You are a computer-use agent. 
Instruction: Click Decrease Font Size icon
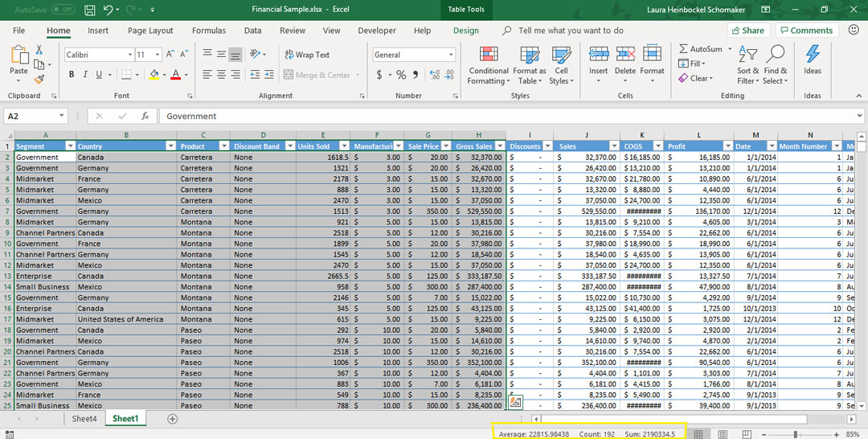click(x=184, y=54)
